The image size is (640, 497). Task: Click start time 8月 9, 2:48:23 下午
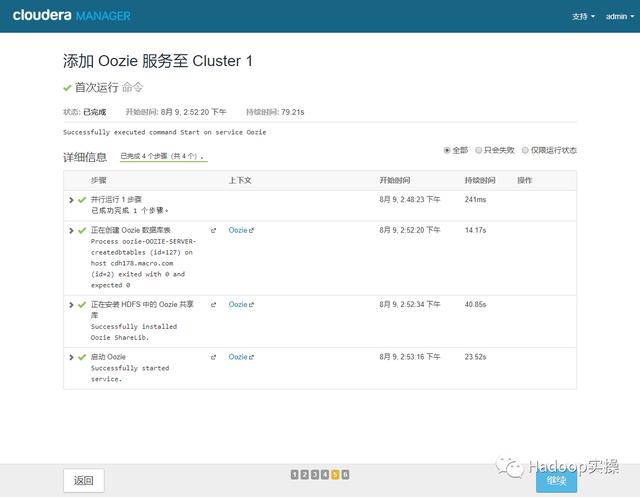click(410, 200)
